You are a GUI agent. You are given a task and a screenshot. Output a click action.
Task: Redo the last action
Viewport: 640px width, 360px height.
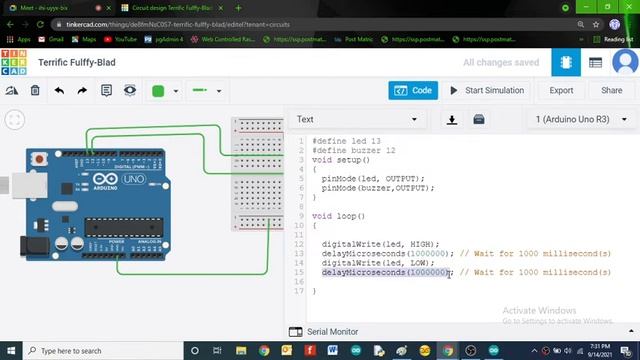click(82, 91)
